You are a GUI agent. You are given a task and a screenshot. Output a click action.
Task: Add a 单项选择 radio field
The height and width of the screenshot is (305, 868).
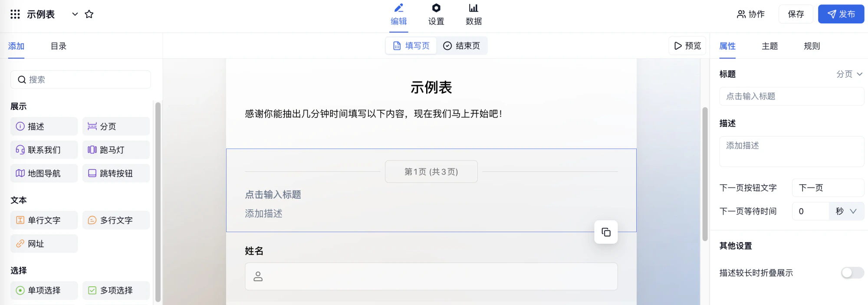point(44,290)
